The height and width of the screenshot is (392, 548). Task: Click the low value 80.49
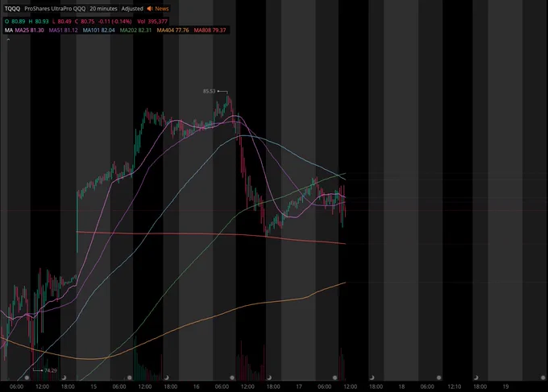pyautogui.click(x=64, y=21)
